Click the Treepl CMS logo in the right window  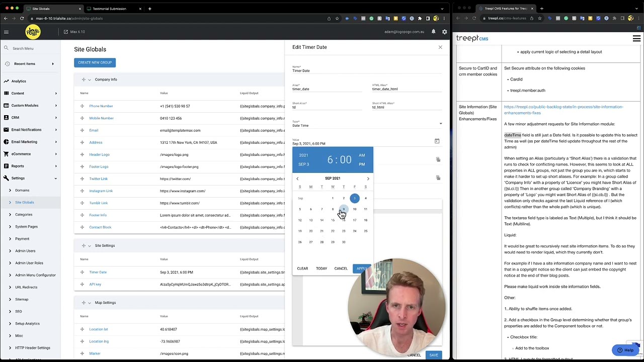(472, 38)
